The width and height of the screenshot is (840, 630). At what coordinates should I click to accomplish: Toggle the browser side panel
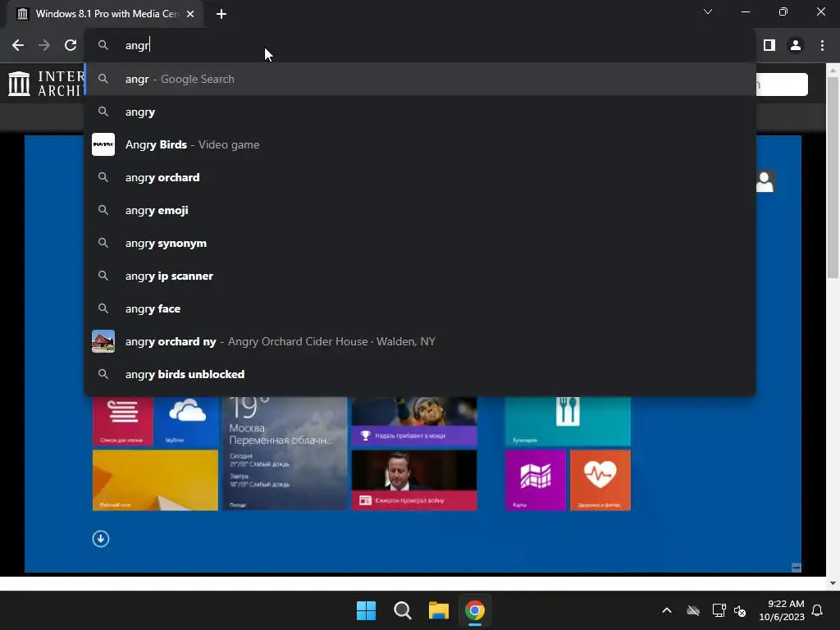point(769,46)
